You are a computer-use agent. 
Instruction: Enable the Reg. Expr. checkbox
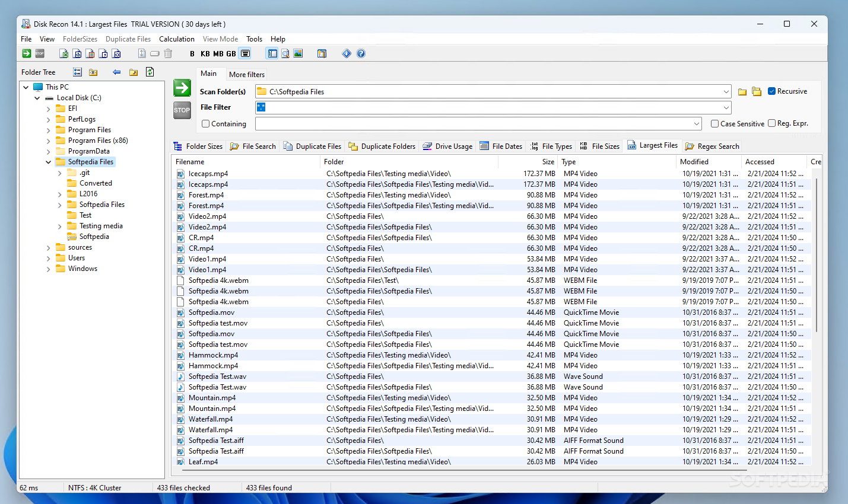[772, 123]
